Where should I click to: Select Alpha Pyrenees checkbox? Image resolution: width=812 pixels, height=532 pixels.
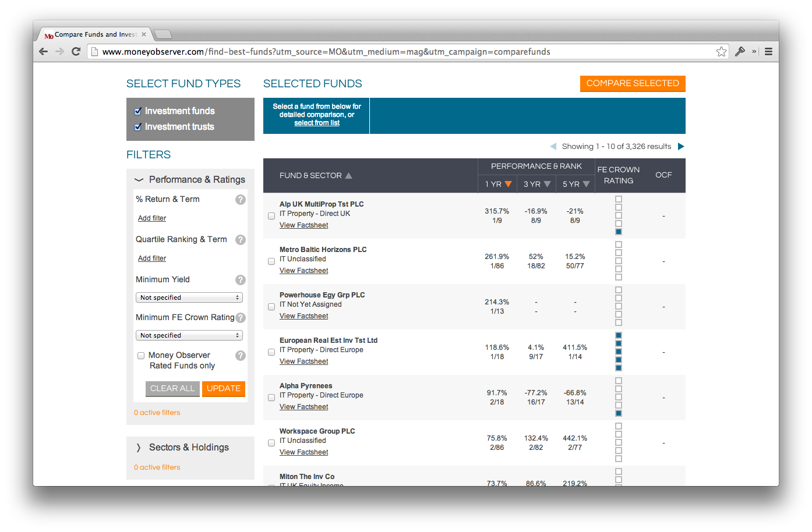click(271, 398)
